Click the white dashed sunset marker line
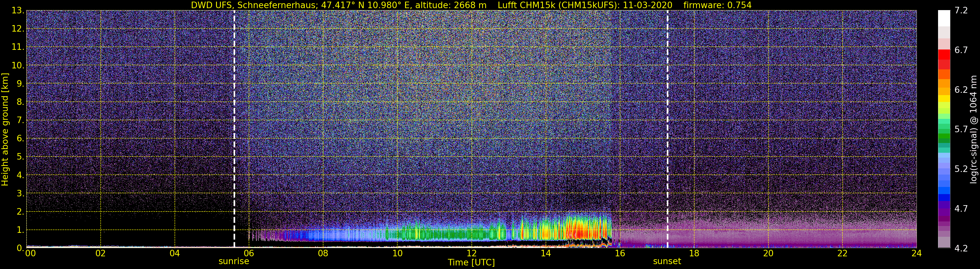Screen dimensions: 980x269 [x=667, y=129]
